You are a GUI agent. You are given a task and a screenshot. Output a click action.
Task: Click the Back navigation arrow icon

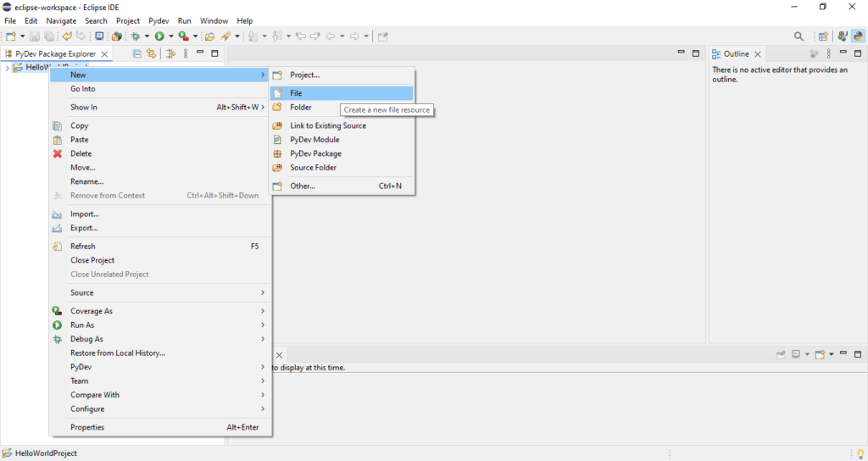tap(331, 36)
